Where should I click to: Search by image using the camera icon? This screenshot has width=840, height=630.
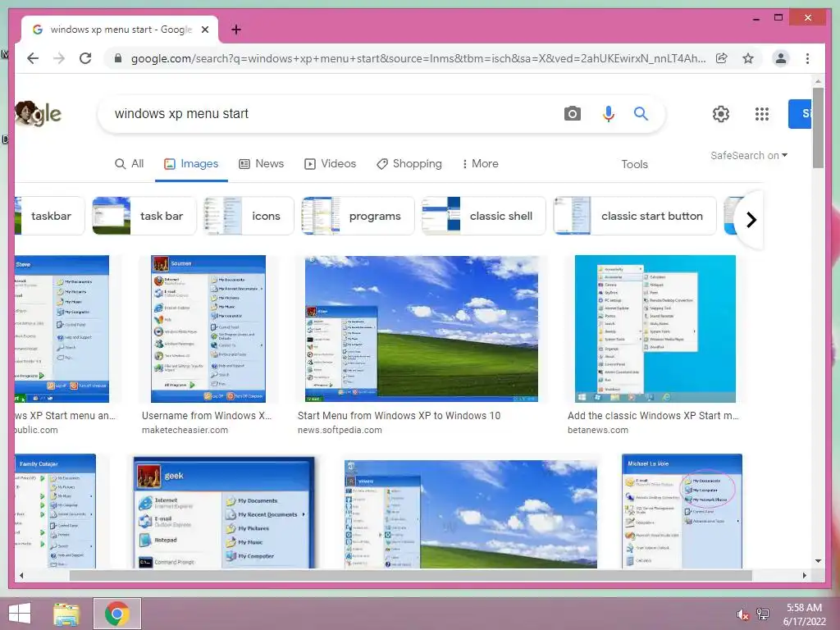point(572,113)
